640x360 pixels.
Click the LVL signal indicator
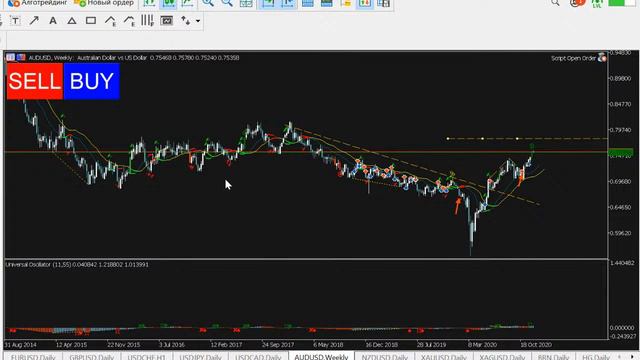(x=597, y=3)
